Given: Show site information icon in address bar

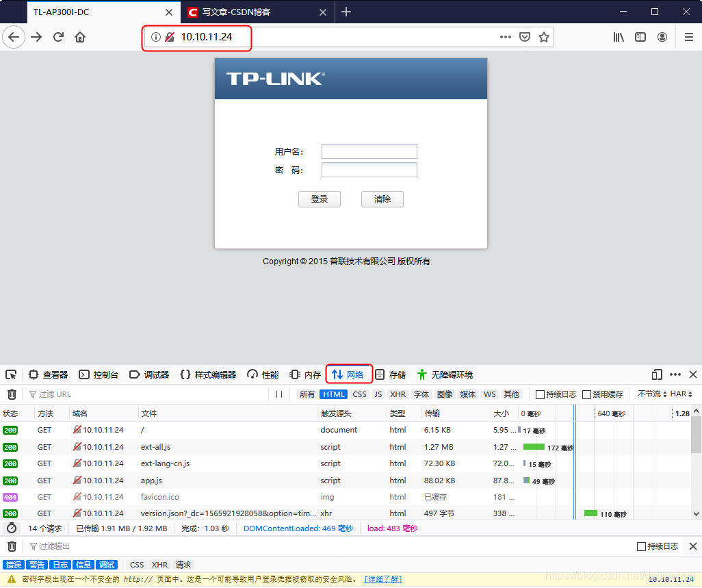Looking at the screenshot, I should tap(155, 37).
